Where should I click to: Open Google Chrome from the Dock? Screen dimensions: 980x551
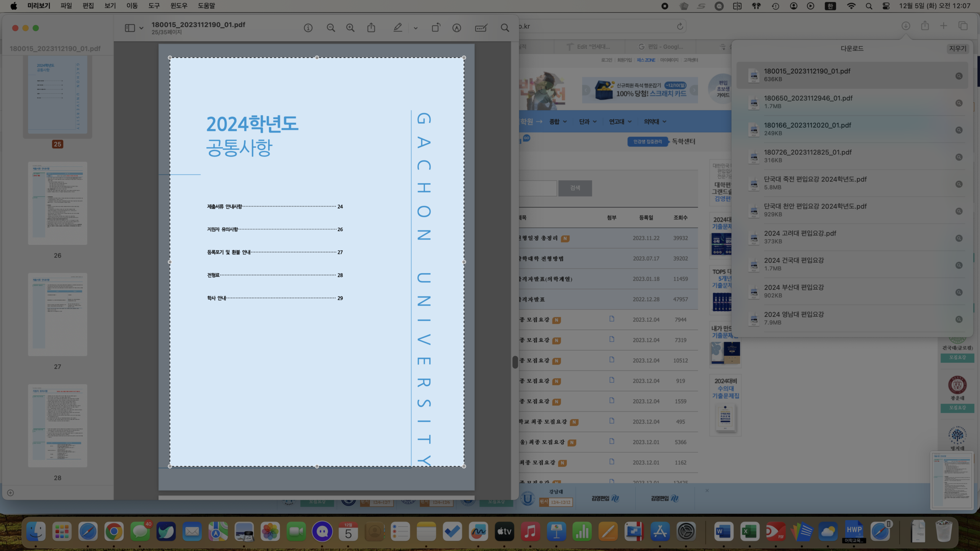[114, 531]
